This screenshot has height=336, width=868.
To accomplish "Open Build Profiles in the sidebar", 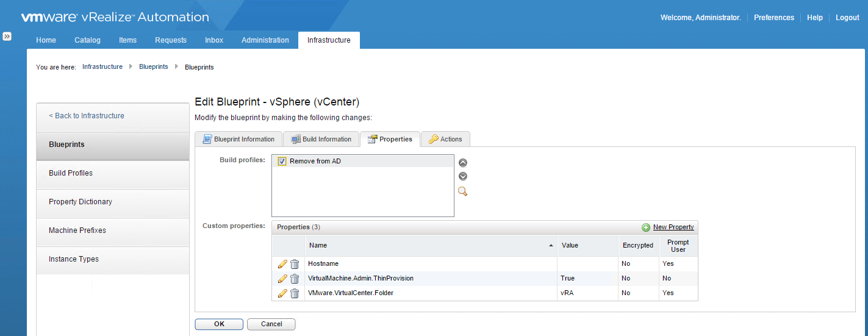I will [x=113, y=174].
